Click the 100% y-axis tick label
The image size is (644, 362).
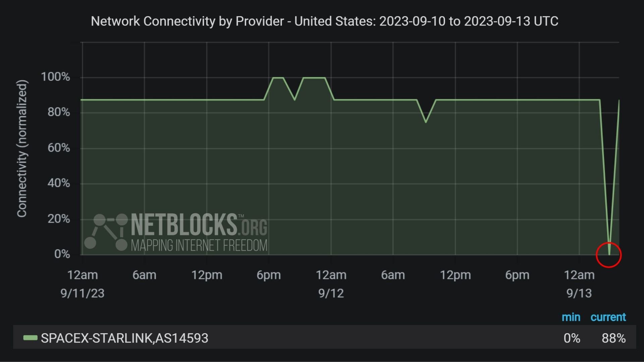tap(55, 77)
